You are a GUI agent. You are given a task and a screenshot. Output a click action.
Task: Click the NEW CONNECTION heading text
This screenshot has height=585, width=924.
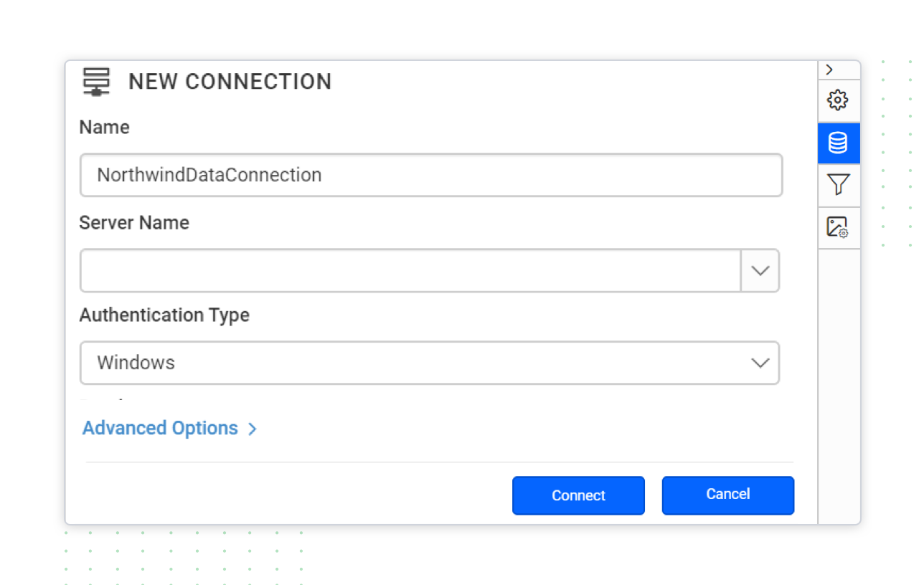[x=230, y=82]
